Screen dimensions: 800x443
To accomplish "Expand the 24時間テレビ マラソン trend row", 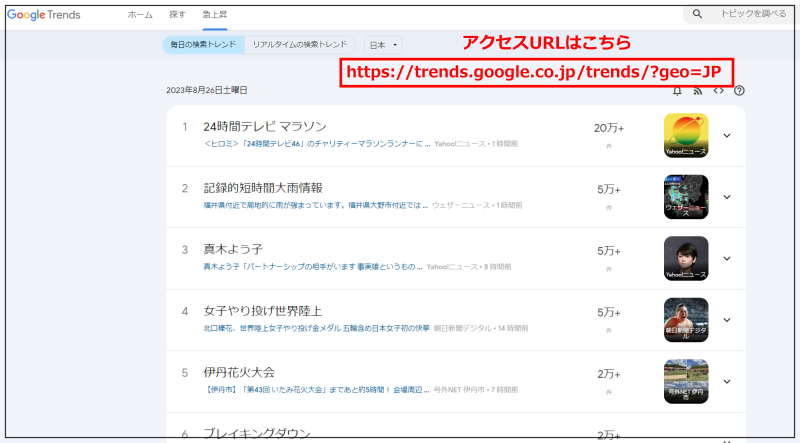I will pos(727,136).
